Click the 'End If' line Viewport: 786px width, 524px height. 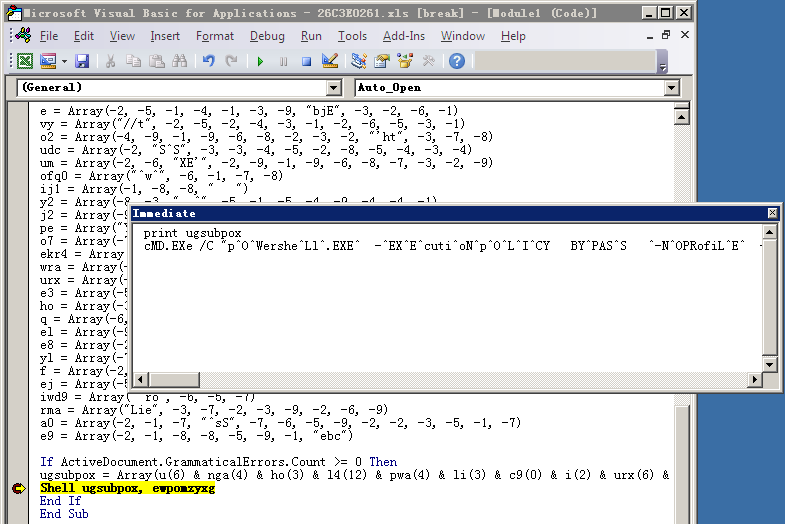point(60,501)
